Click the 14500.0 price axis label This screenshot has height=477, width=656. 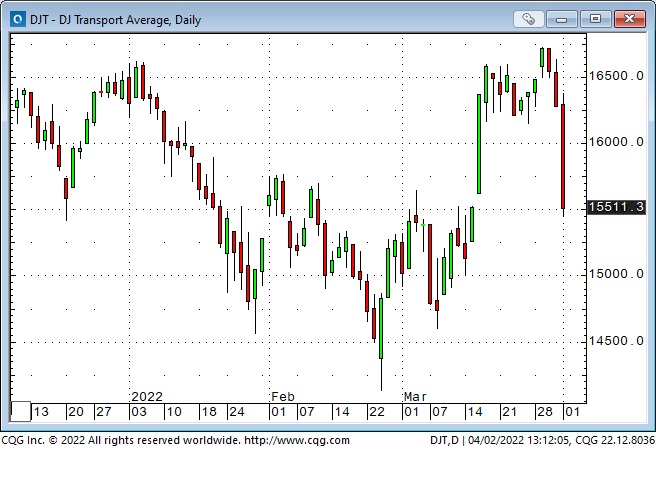pyautogui.click(x=616, y=341)
